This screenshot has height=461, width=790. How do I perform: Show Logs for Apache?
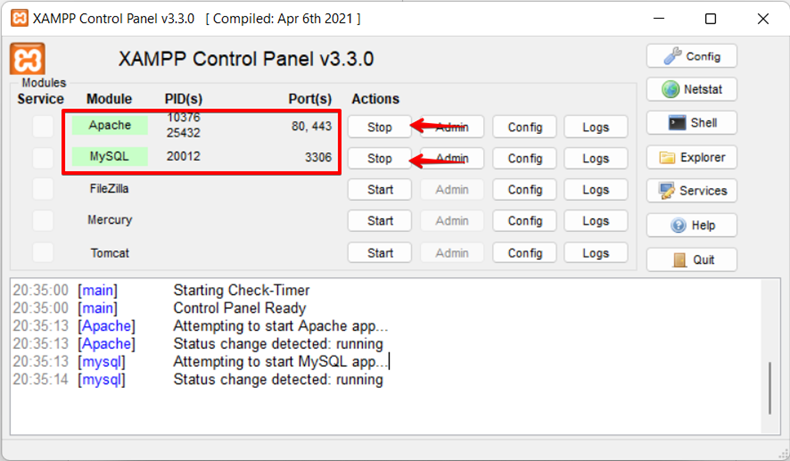(x=596, y=127)
